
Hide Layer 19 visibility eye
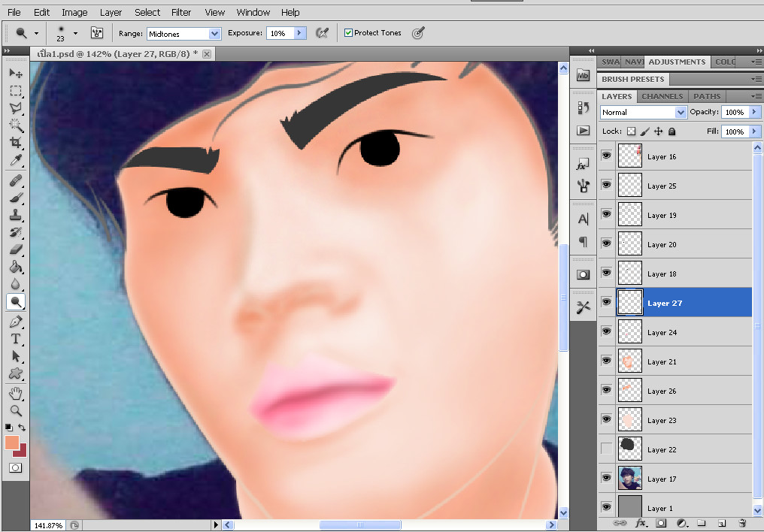(x=606, y=214)
